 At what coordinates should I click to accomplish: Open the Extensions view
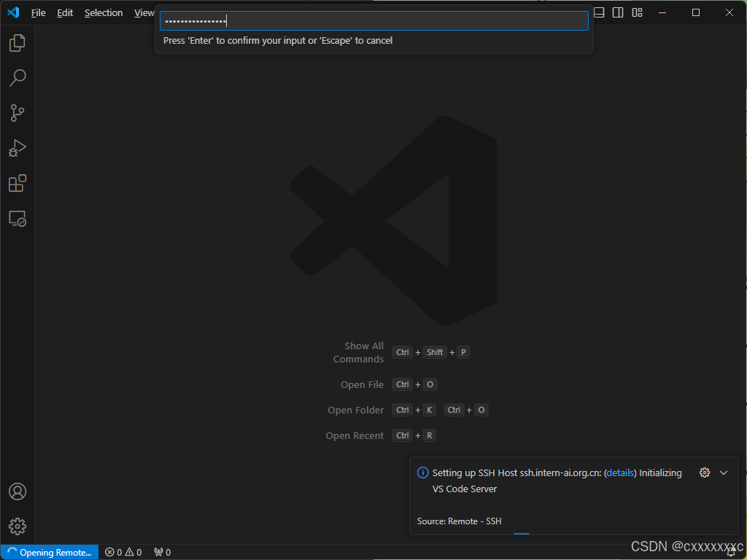click(x=18, y=183)
